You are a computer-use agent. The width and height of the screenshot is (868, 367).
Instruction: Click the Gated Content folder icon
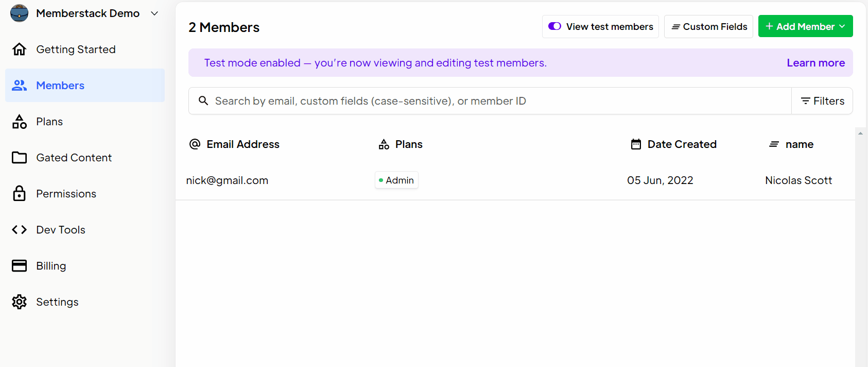pyautogui.click(x=19, y=158)
